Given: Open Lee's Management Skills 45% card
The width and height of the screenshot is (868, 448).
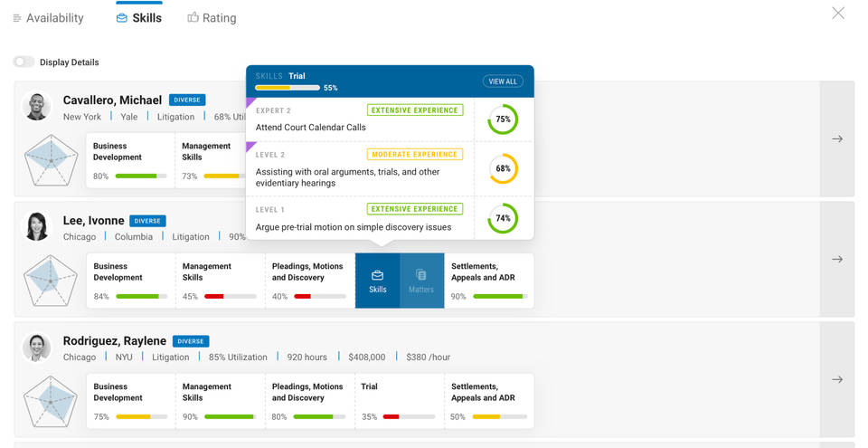Looking at the screenshot, I should pos(221,281).
